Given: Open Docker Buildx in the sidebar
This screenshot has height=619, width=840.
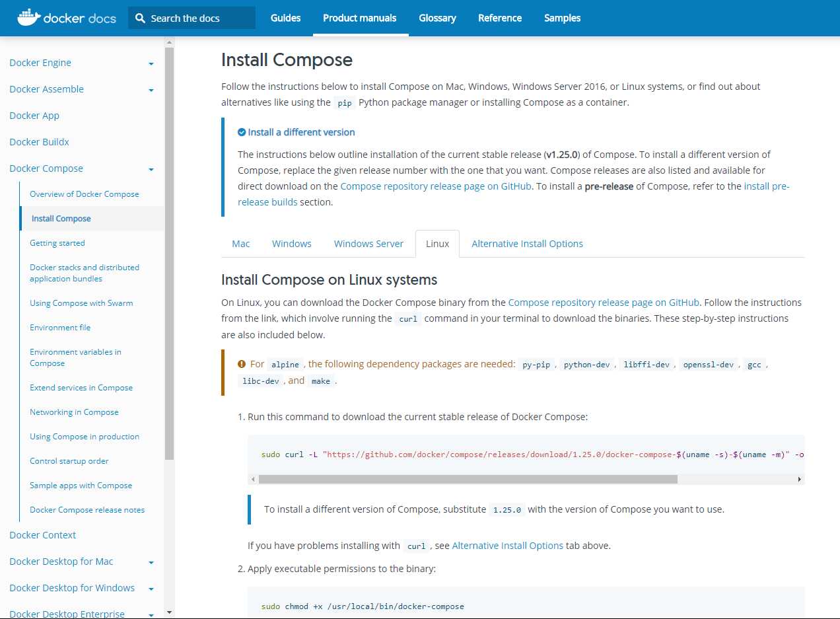Looking at the screenshot, I should tap(39, 142).
